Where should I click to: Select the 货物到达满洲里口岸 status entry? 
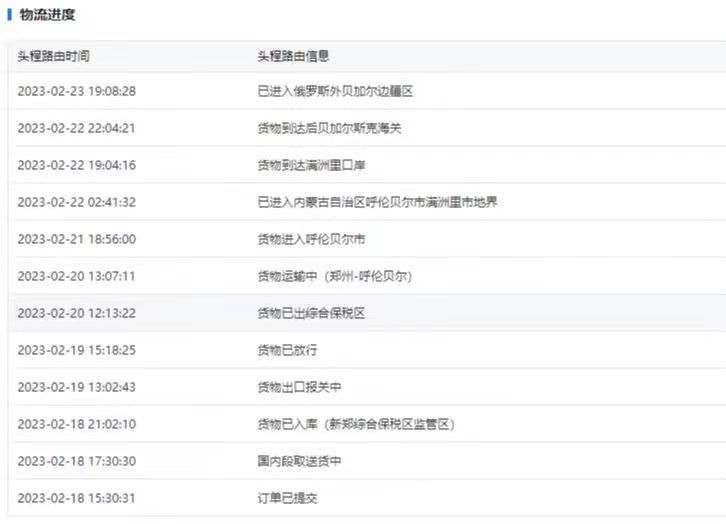click(311, 165)
